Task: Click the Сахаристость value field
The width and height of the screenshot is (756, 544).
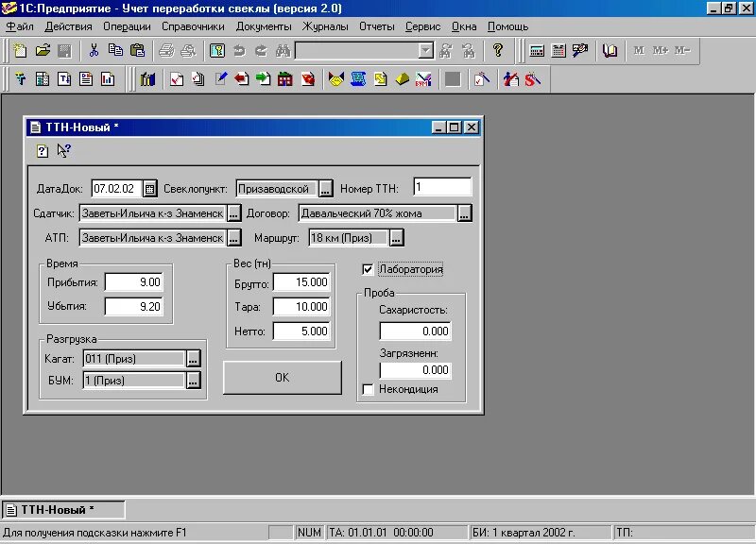Action: click(x=416, y=331)
